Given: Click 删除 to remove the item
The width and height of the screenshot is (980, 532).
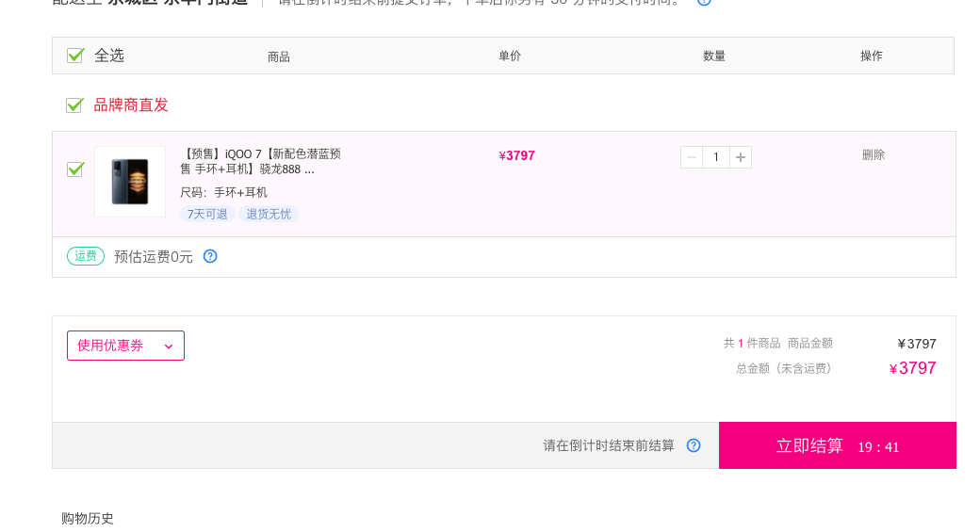Looking at the screenshot, I should [x=874, y=154].
